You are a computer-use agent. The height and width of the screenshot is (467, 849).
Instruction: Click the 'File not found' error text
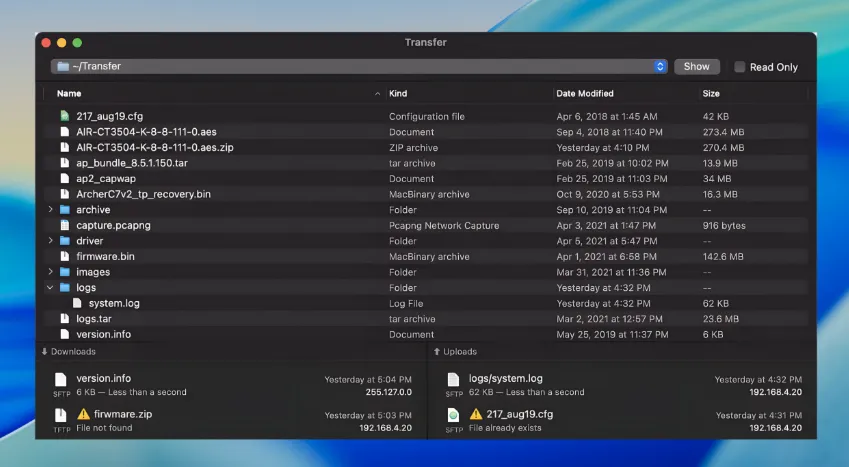104,428
